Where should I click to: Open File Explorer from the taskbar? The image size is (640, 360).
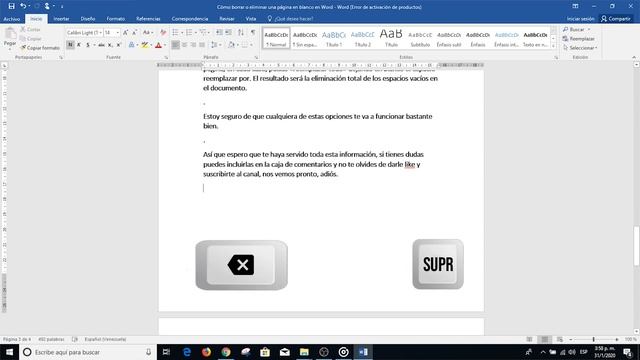click(x=304, y=352)
